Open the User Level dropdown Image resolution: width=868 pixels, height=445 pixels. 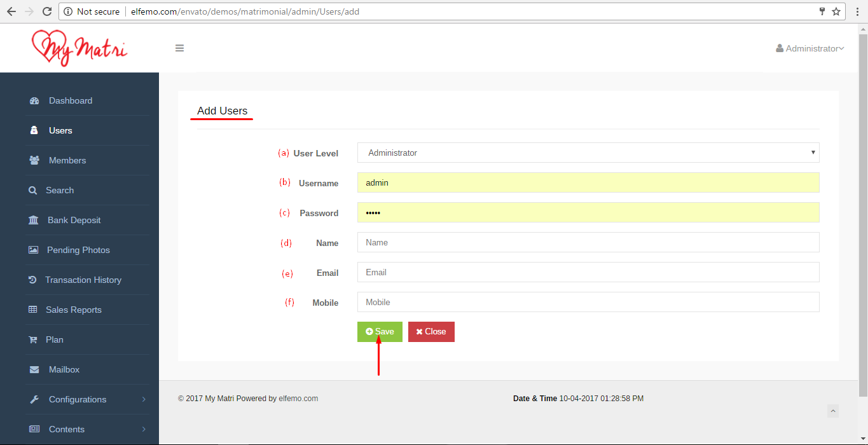[588, 153]
